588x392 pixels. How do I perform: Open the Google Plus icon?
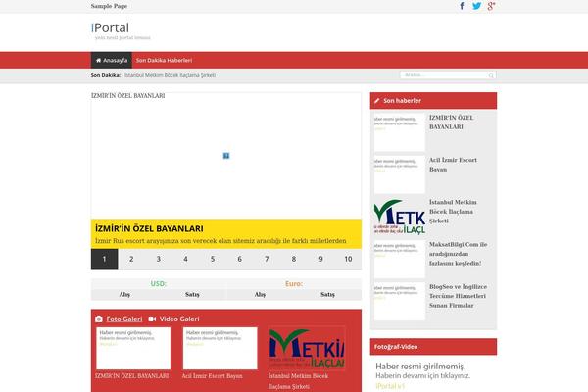coord(491,6)
